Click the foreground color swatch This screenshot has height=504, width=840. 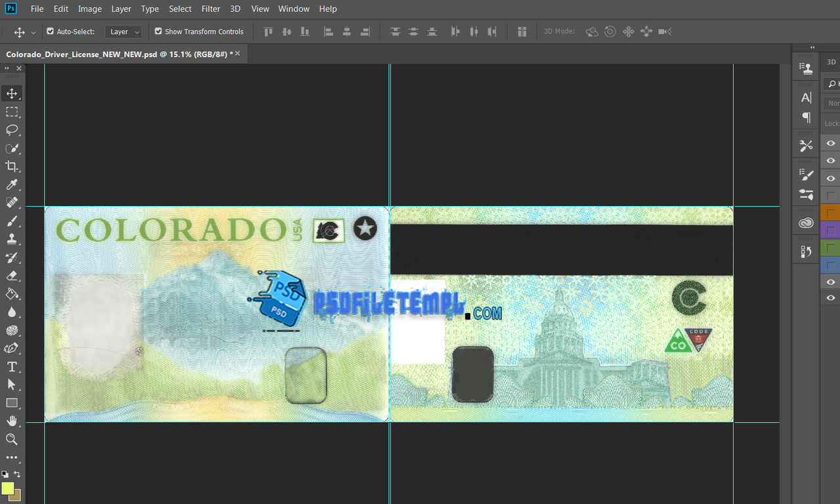7,488
